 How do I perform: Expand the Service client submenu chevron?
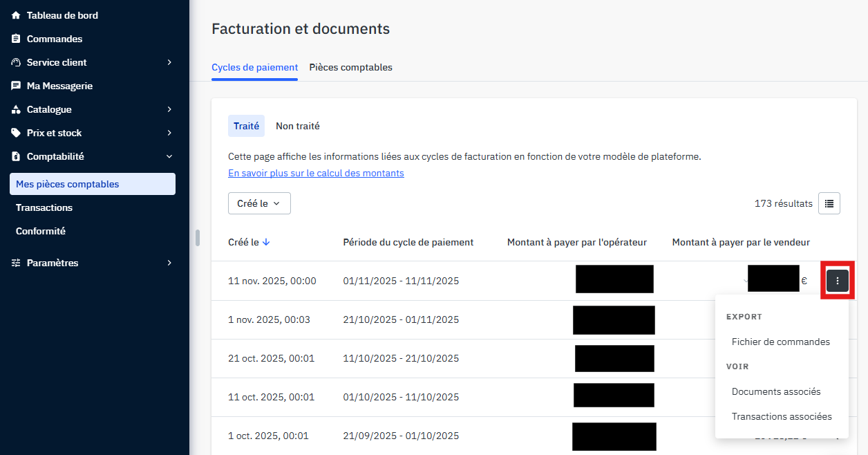click(x=169, y=62)
